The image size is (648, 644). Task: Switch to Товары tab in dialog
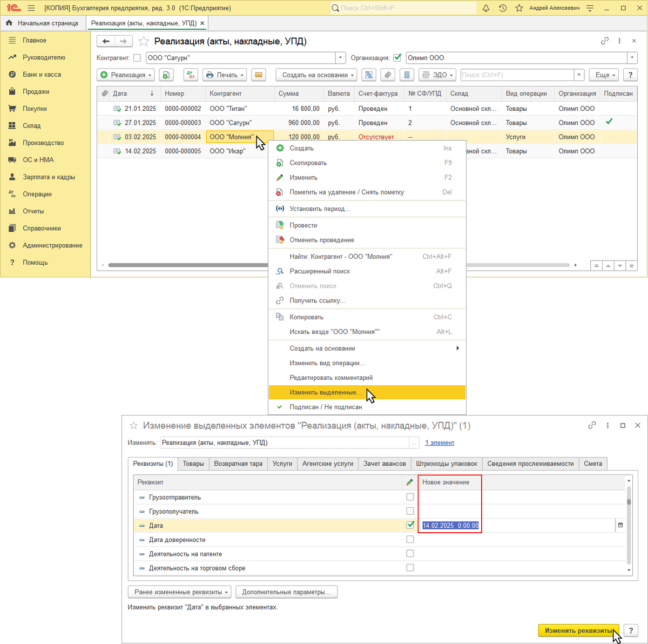click(193, 464)
